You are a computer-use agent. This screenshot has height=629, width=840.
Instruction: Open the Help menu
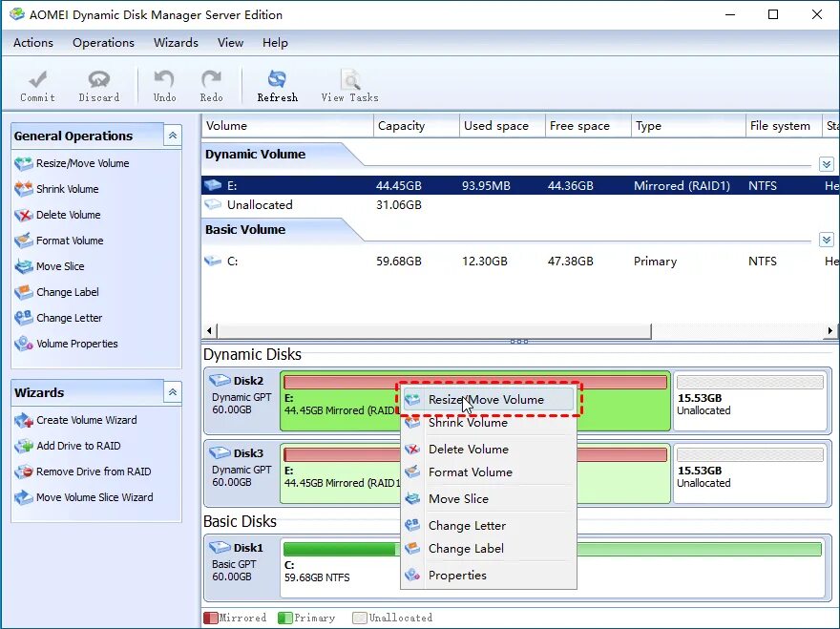click(x=275, y=43)
